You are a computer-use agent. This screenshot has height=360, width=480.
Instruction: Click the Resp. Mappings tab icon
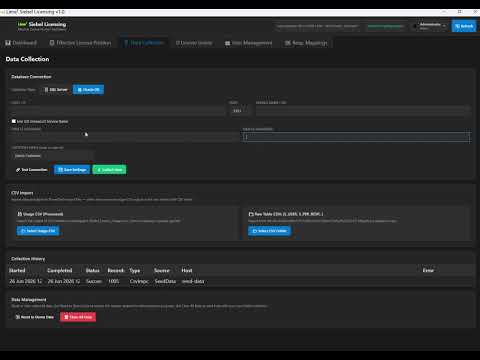click(288, 43)
